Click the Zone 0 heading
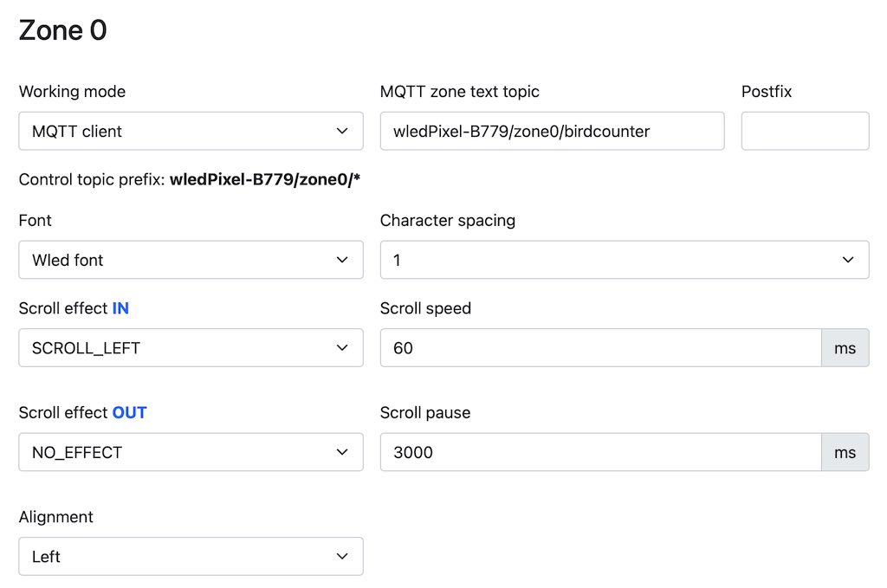 click(62, 30)
